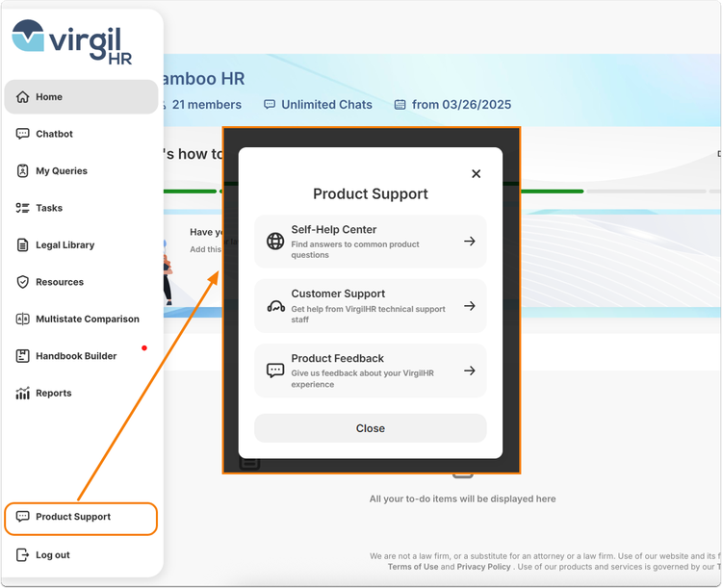722x588 pixels.
Task: Click the arrow next to Customer Support
Action: (470, 306)
